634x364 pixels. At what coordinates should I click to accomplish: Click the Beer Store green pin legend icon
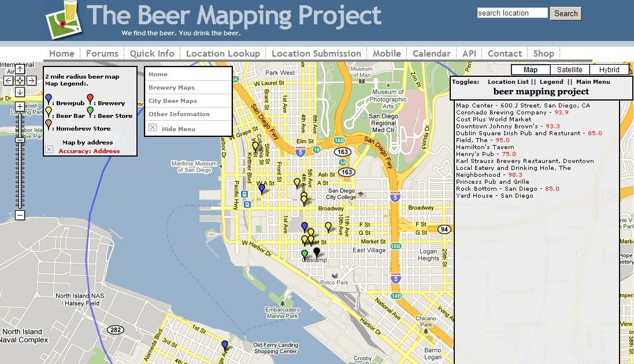[90, 112]
